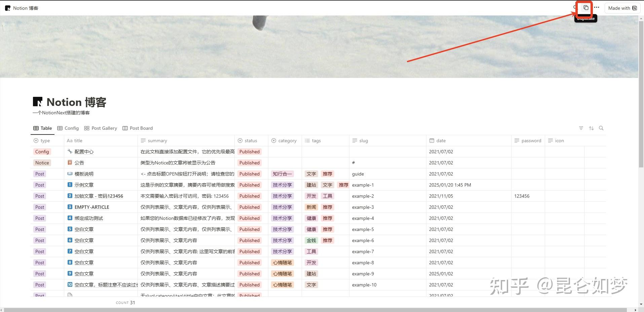
Task: Click the sort arrows icon near search
Action: pos(591,128)
